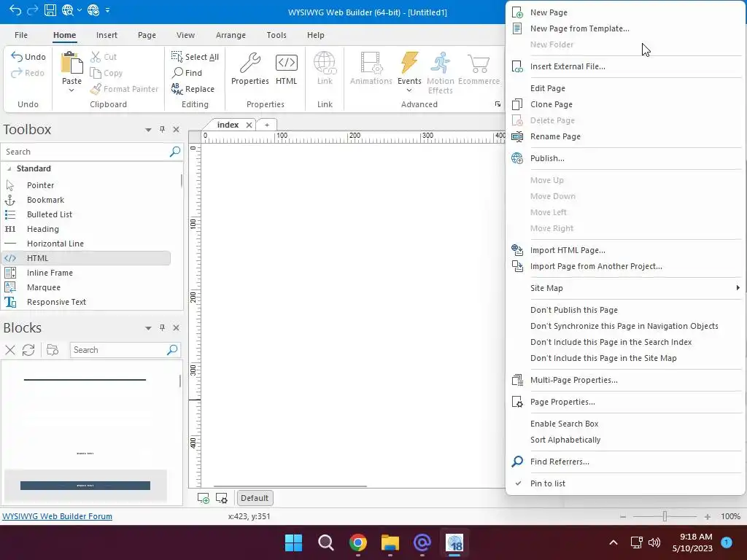Click the Save disk icon in title bar
The width and height of the screenshot is (747, 560).
[50, 10]
